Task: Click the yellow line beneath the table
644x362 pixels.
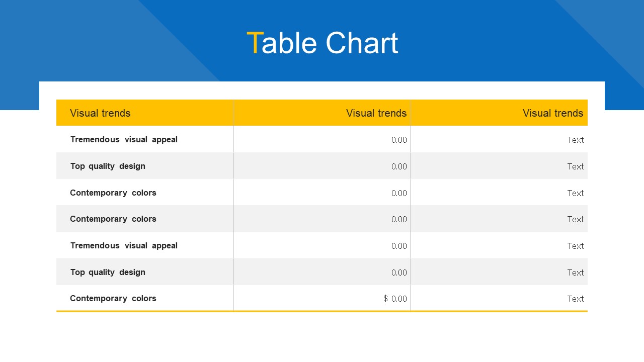Action: [x=322, y=311]
